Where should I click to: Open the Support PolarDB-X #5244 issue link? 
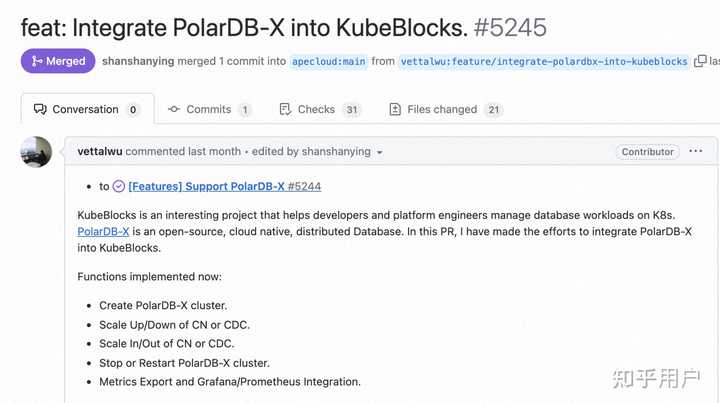225,186
